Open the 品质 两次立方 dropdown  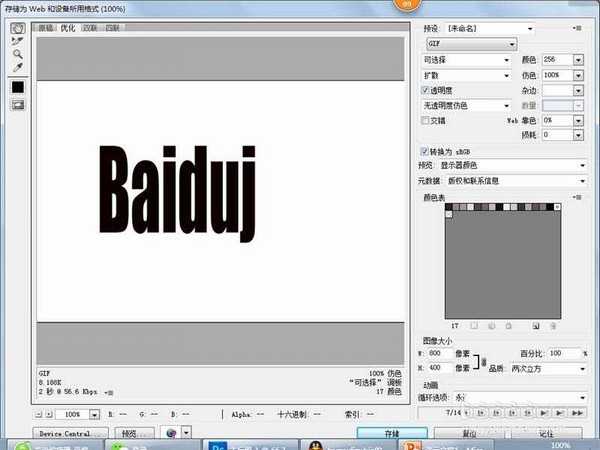coord(548,369)
